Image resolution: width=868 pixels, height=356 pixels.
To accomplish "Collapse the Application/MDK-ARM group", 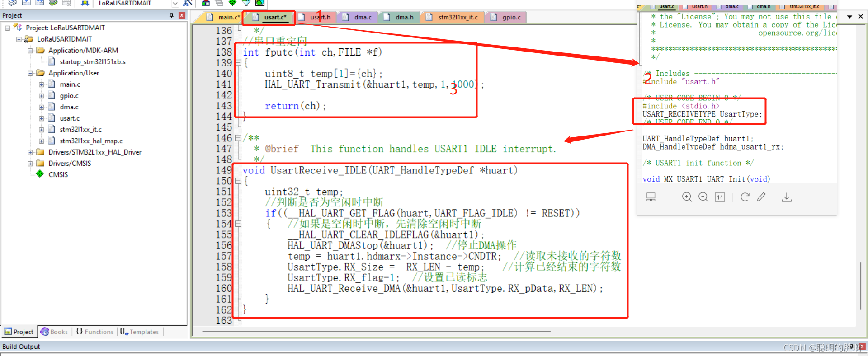I will coord(30,51).
